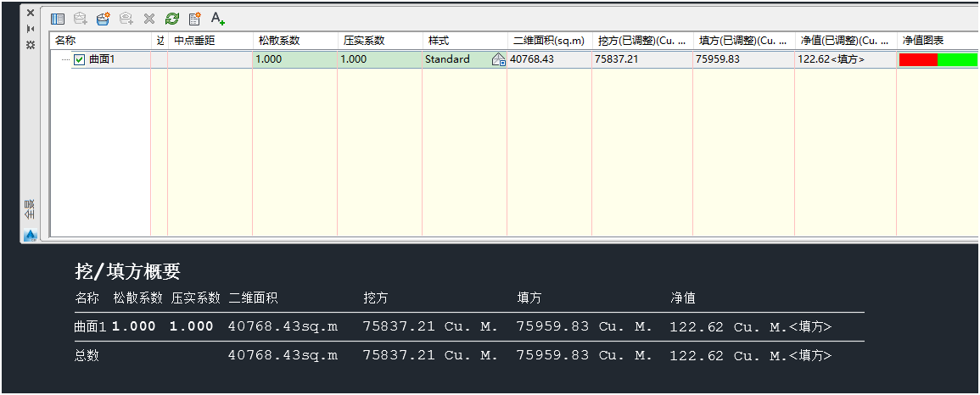
Task: Click the 净值图表 column header
Action: click(938, 41)
